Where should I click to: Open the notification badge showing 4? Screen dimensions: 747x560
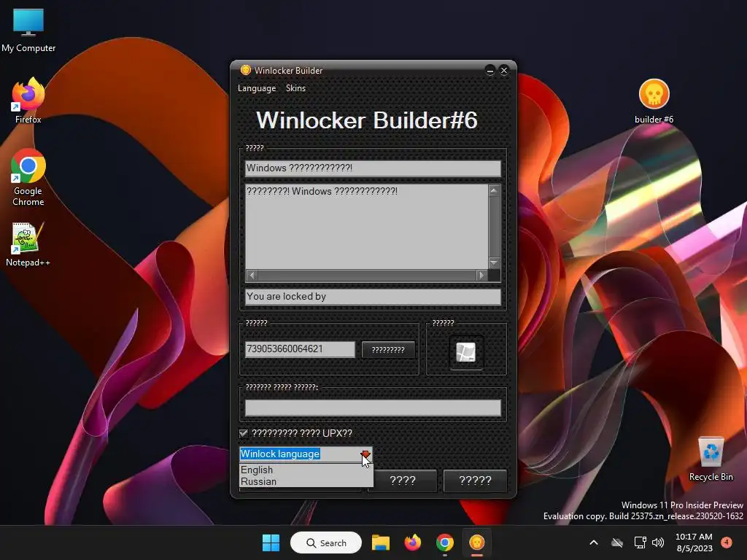727,542
